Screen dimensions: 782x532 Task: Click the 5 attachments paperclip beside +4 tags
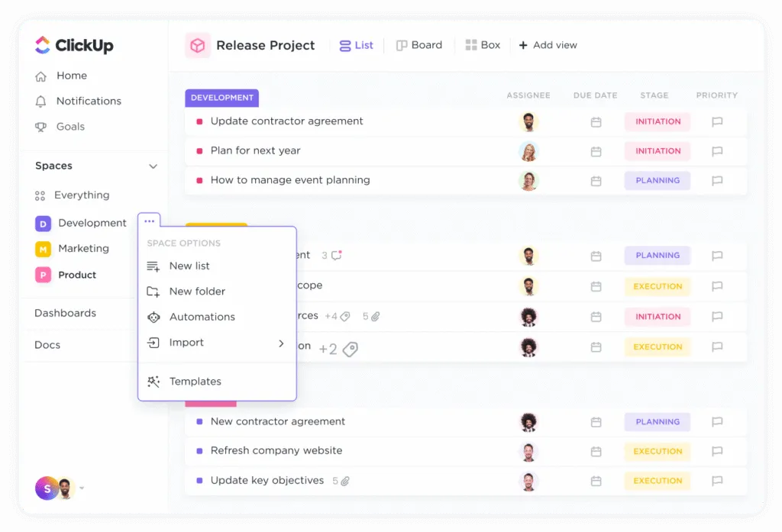click(x=376, y=316)
